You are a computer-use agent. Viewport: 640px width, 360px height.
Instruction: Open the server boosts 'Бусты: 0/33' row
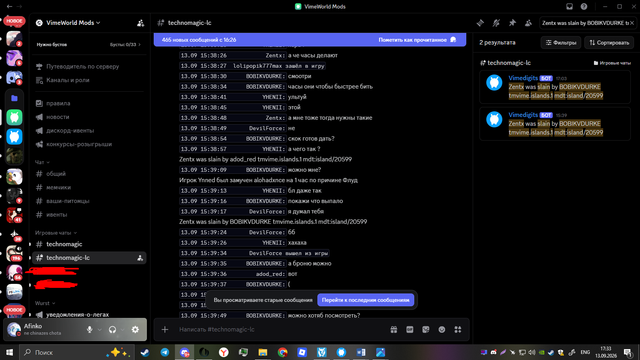click(x=125, y=44)
